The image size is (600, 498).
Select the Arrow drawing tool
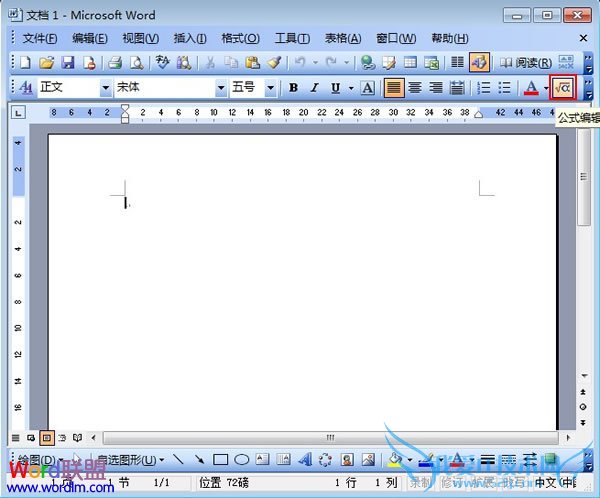point(199,459)
